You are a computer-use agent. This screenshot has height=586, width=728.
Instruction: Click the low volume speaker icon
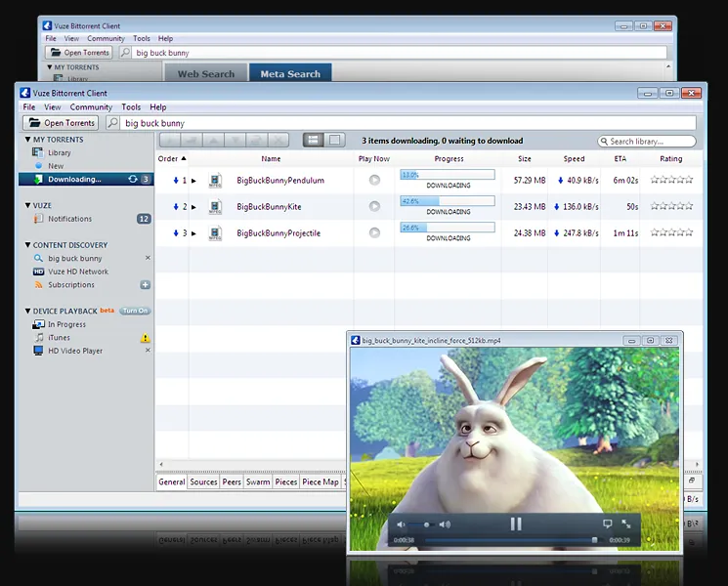[402, 524]
